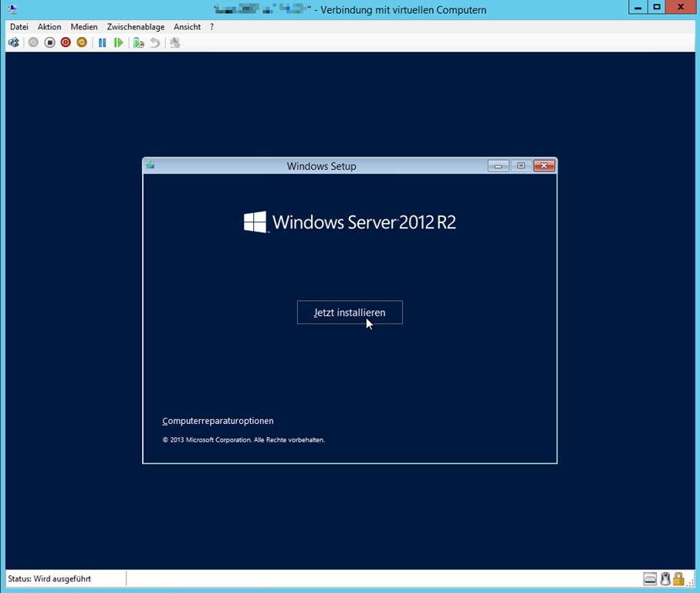Click the green Reset icon
The height and width of the screenshot is (593, 700).
[118, 42]
